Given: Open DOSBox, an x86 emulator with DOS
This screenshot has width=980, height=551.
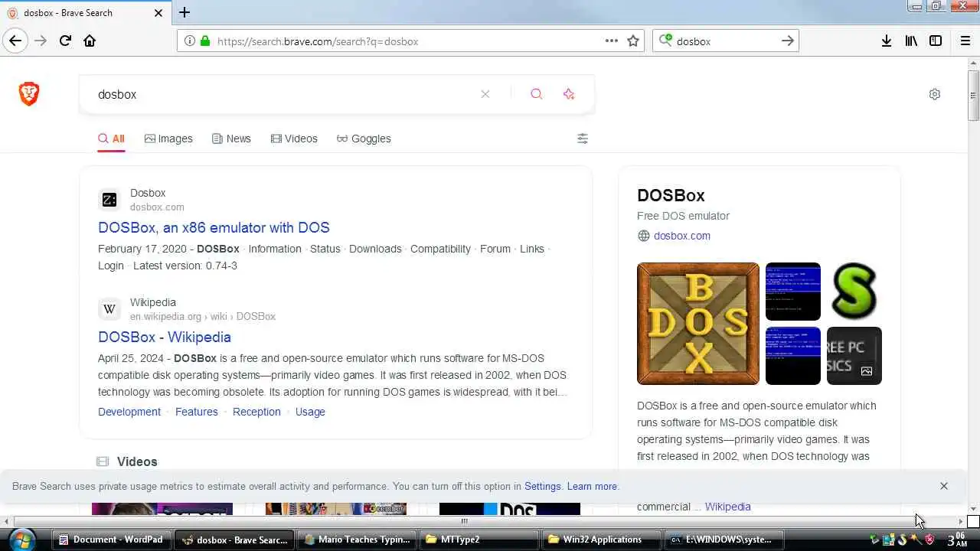Looking at the screenshot, I should tap(214, 227).
